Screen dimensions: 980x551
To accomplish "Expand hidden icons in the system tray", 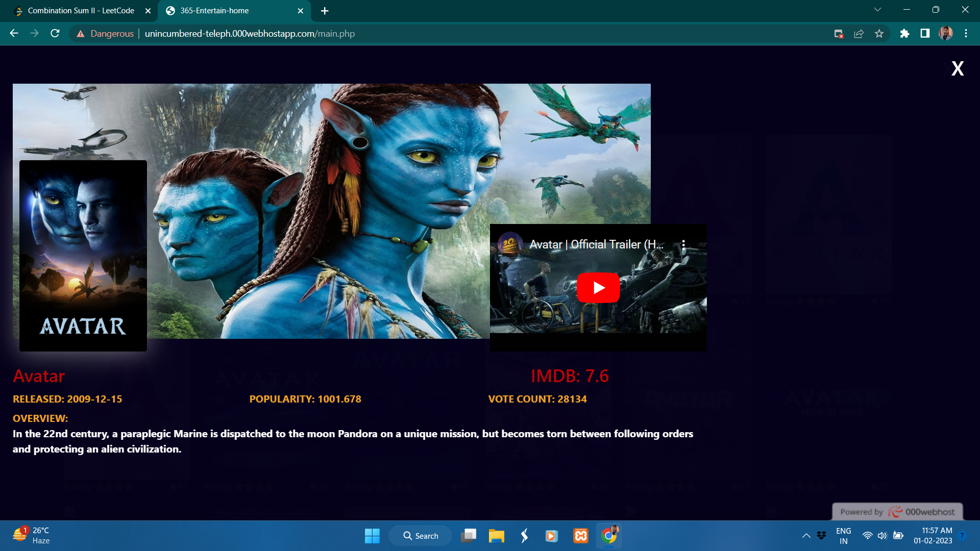I will 806,536.
